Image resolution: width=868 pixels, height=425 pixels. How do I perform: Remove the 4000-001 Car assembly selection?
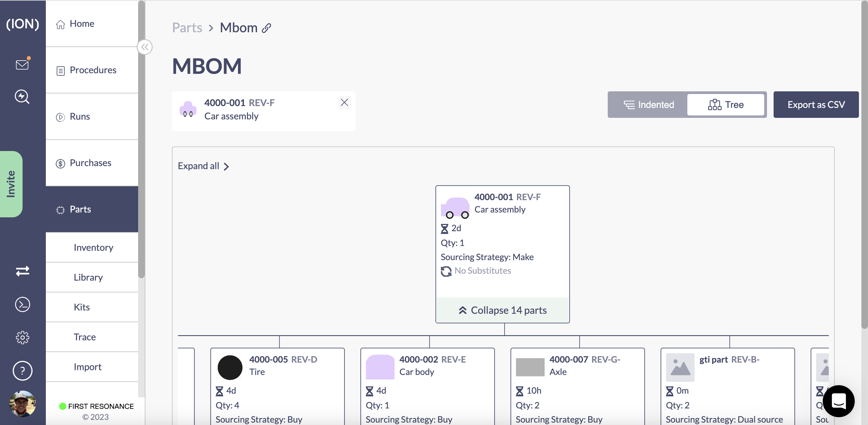coord(344,102)
